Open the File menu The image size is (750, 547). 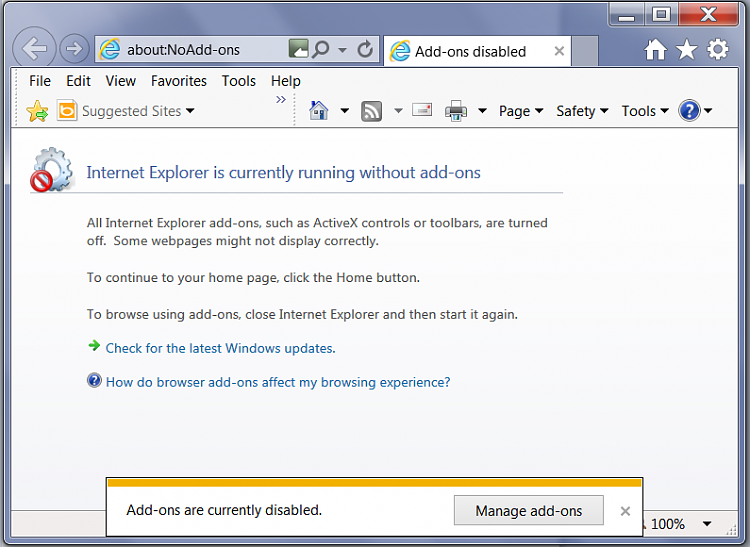pos(40,81)
